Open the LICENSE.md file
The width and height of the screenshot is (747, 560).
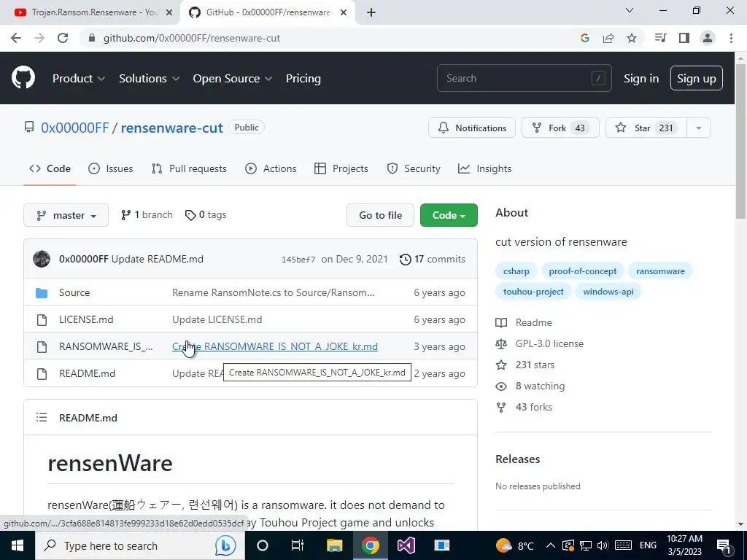(x=86, y=319)
